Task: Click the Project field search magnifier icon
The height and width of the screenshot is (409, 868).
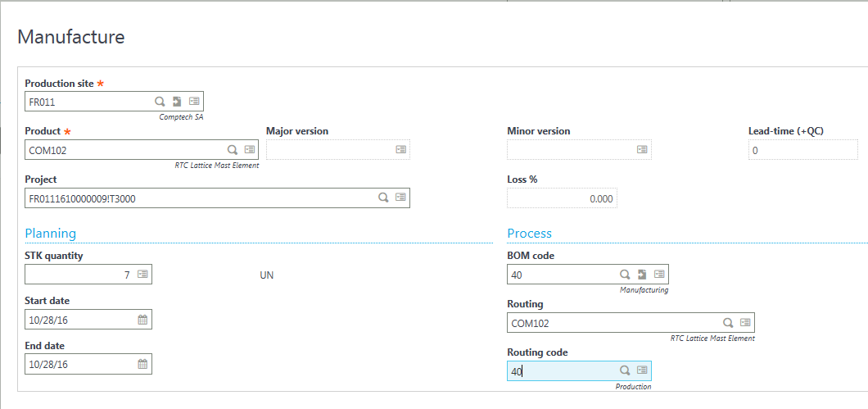Action: (382, 198)
